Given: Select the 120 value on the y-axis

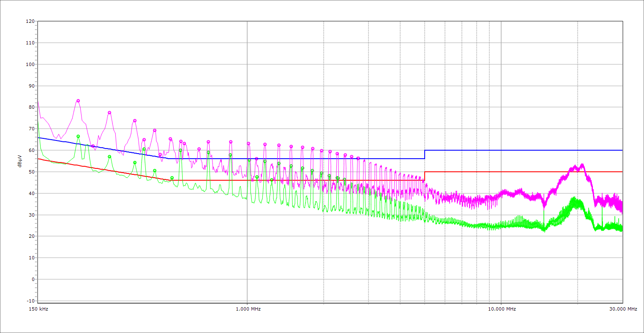Looking at the screenshot, I should (x=30, y=21).
